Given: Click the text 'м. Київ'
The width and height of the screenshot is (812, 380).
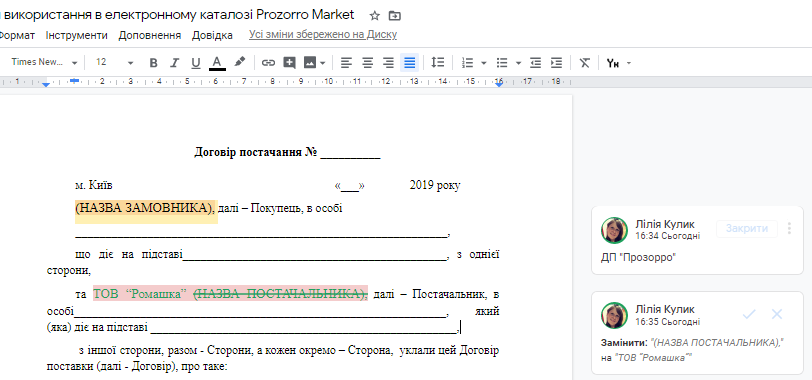Looking at the screenshot, I should tap(94, 185).
